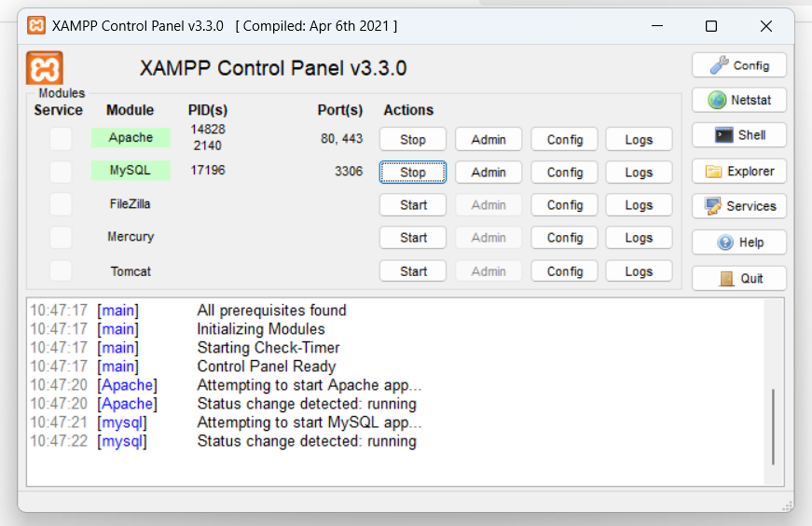Maximize the XAMPP Control Panel window
This screenshot has height=526, width=812.
pyautogui.click(x=711, y=26)
